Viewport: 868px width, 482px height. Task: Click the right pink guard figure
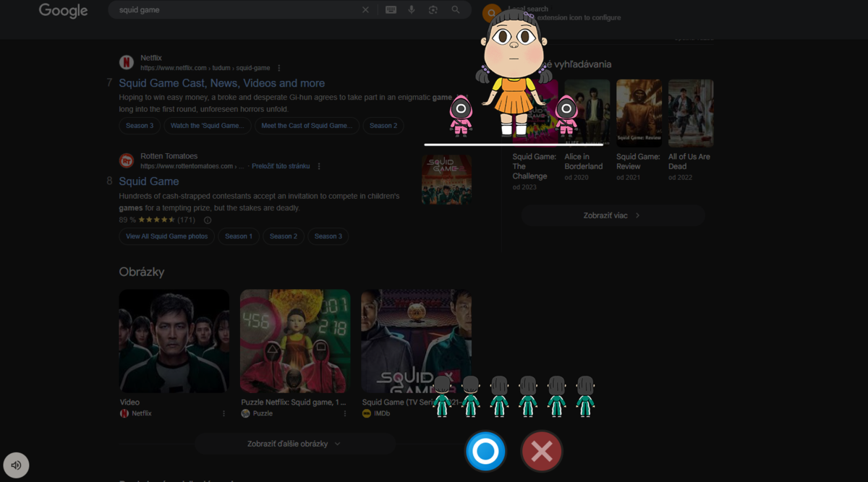tap(566, 116)
